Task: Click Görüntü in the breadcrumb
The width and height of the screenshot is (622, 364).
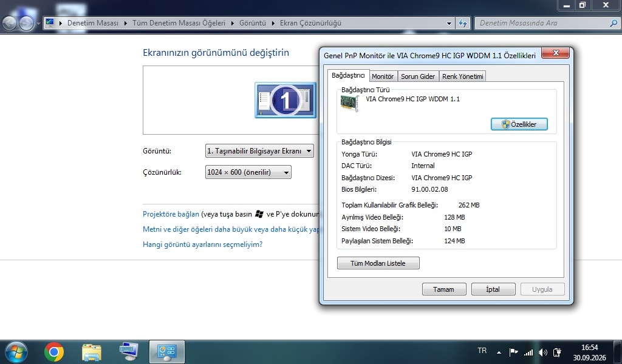Action: [253, 23]
